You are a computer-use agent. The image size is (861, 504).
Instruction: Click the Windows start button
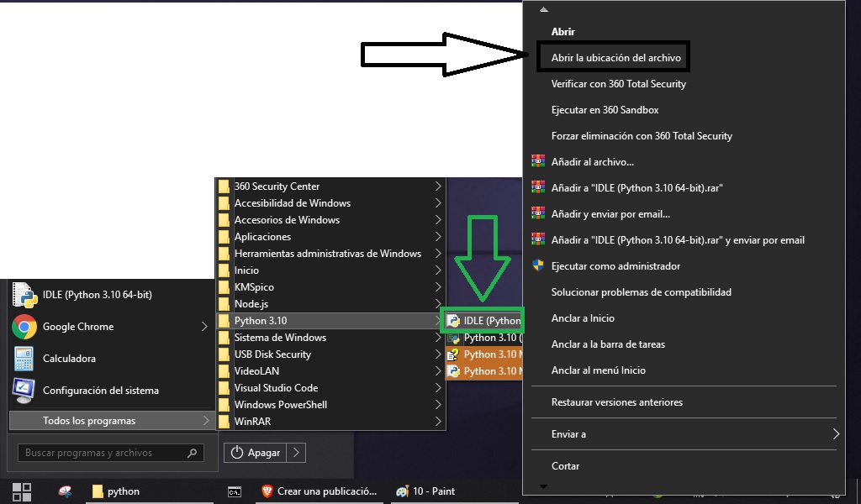22,492
